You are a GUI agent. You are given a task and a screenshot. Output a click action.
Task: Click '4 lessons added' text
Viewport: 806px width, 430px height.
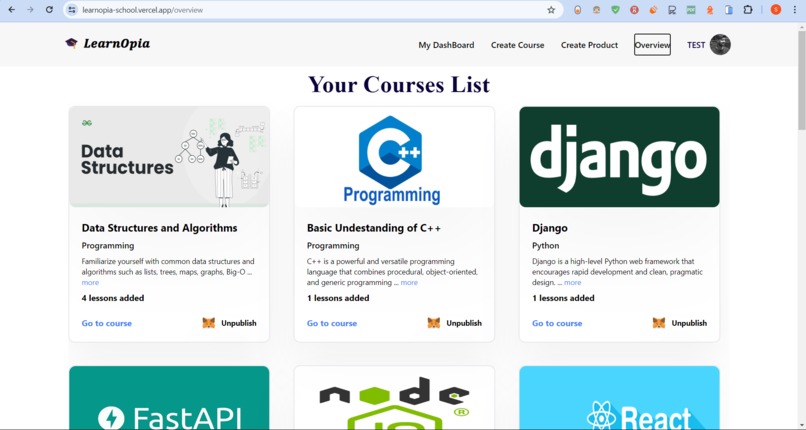click(113, 298)
